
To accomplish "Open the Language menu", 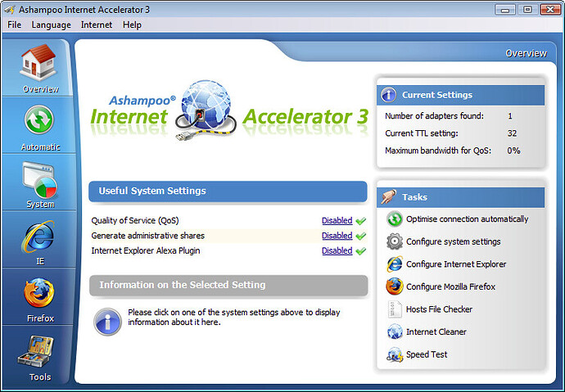I will tap(51, 25).
